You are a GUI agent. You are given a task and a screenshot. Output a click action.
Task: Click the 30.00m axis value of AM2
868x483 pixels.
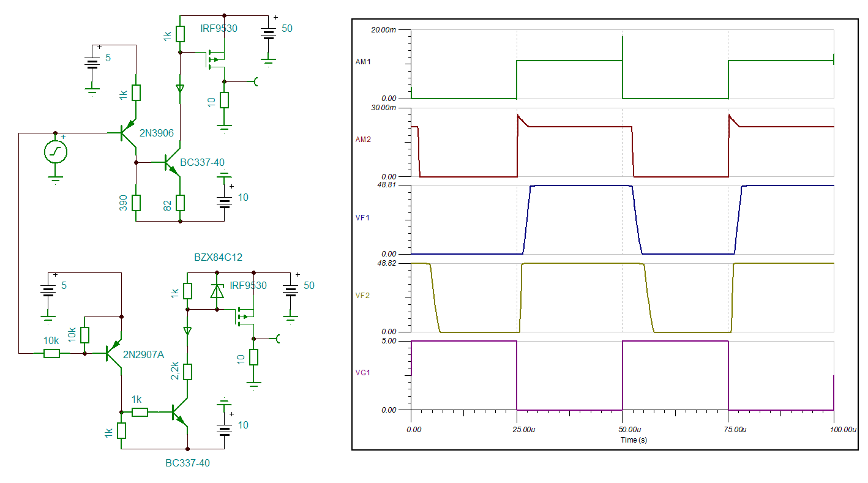click(x=384, y=108)
